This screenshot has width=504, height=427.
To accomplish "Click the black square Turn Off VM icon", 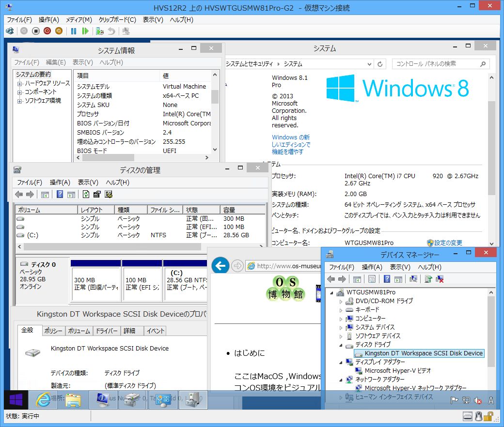I will pos(36,31).
